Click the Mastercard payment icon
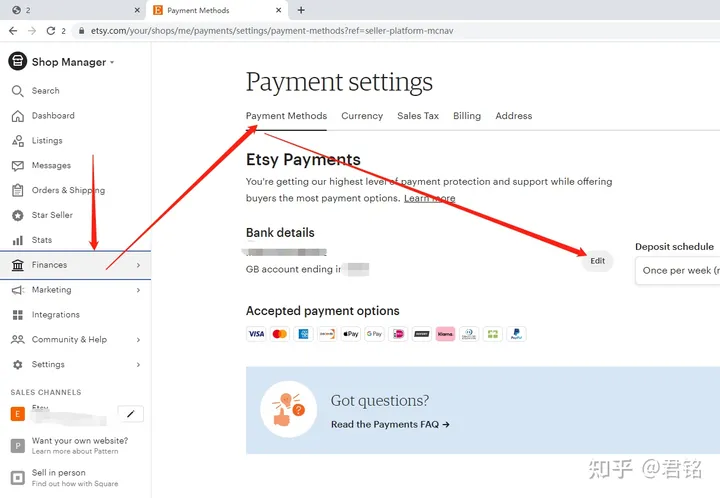Image resolution: width=720 pixels, height=498 pixels. pyautogui.click(x=280, y=334)
